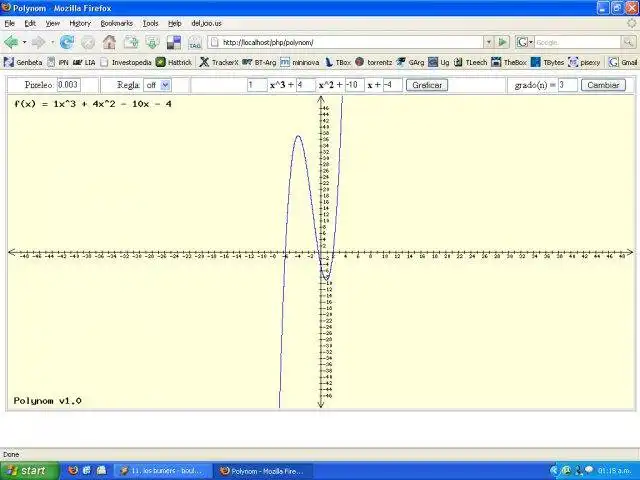Click the Pixeleo input field
Screen dimensions: 640x480
point(69,85)
